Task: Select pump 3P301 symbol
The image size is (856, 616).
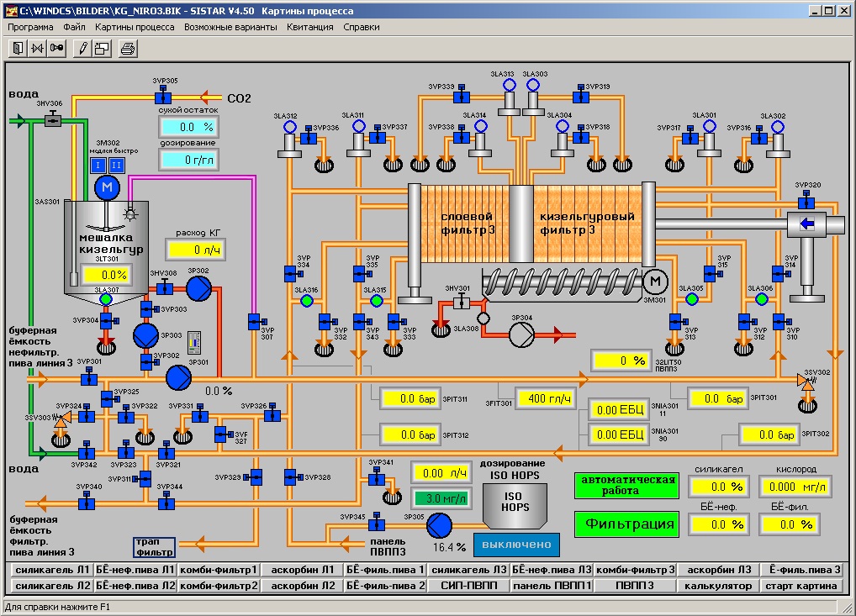Action: (x=178, y=377)
